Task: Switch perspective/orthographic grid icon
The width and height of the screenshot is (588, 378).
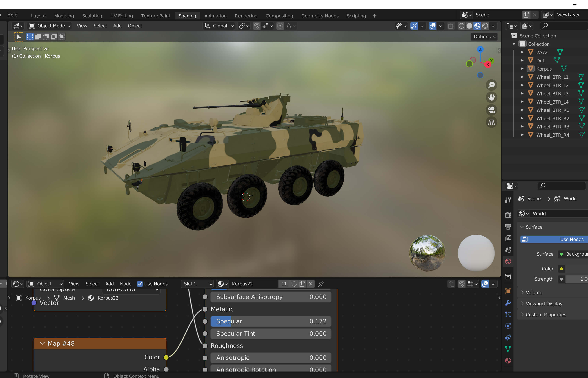Action: pyautogui.click(x=491, y=122)
